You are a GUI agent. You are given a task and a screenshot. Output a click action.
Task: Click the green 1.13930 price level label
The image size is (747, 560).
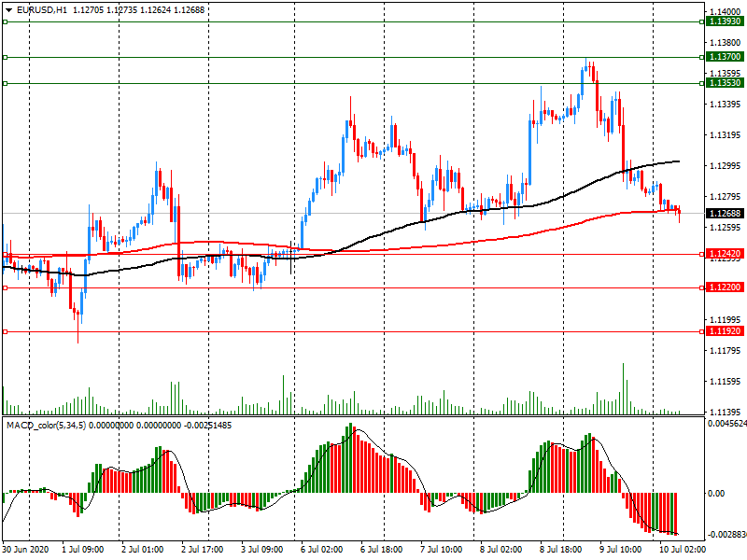pos(725,21)
